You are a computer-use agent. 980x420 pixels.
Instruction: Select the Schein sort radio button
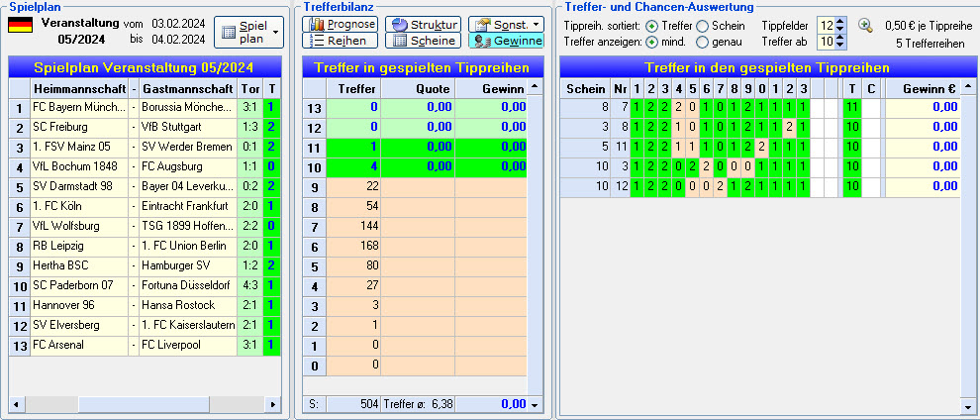(x=703, y=26)
